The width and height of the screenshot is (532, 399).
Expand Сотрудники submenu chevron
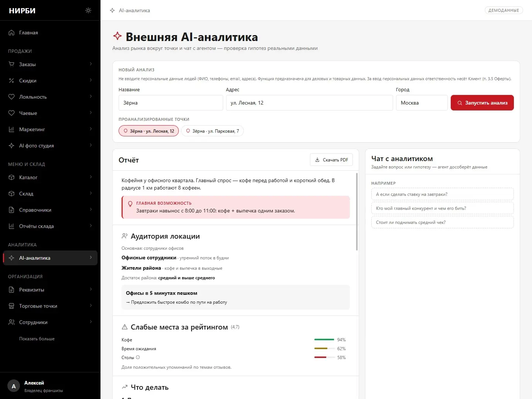(91, 322)
